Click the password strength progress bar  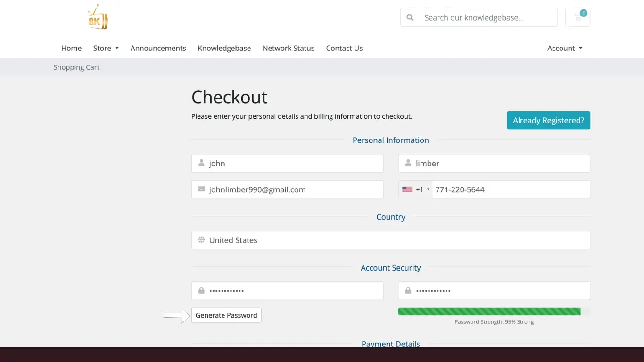(494, 312)
